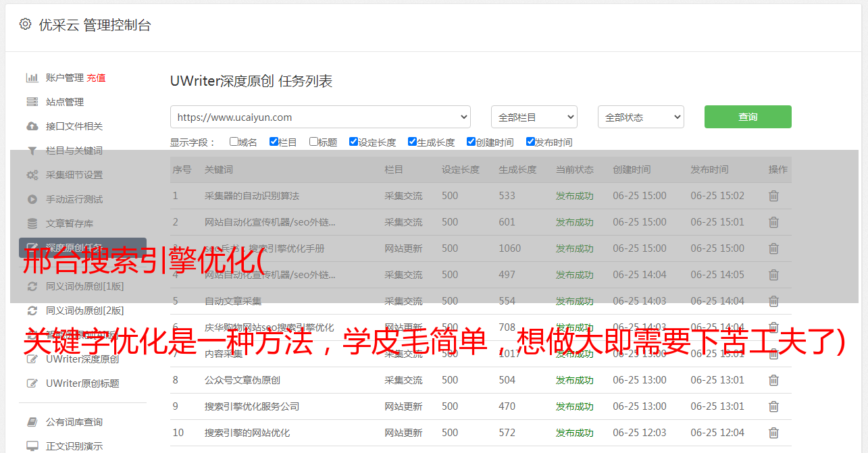This screenshot has width=868, height=453.
Task: Click the green 查询 button
Action: click(747, 117)
